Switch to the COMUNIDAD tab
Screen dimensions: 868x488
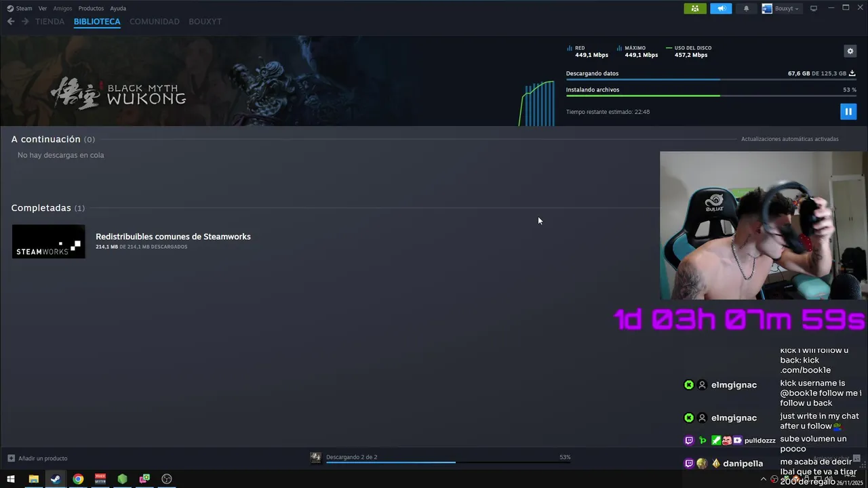[155, 22]
